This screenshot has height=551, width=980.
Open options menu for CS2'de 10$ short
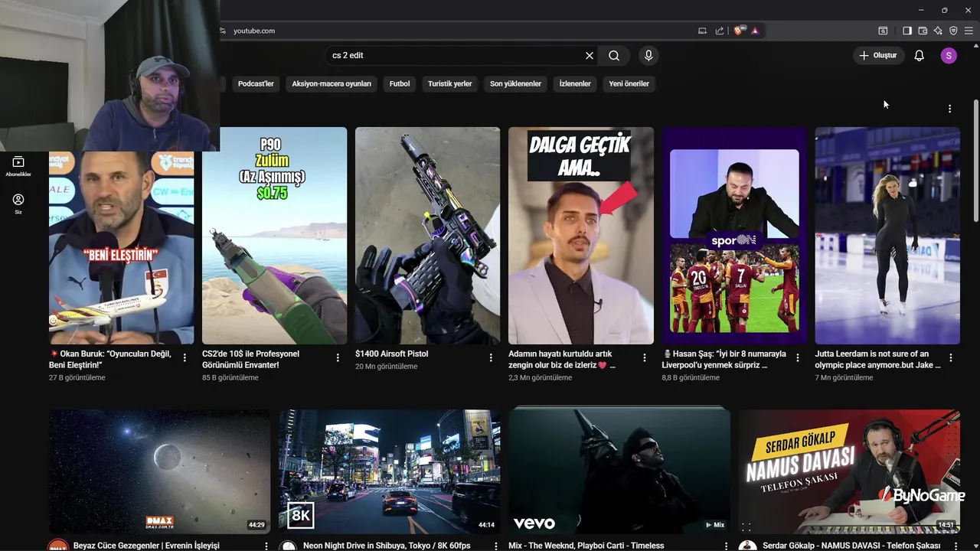338,357
